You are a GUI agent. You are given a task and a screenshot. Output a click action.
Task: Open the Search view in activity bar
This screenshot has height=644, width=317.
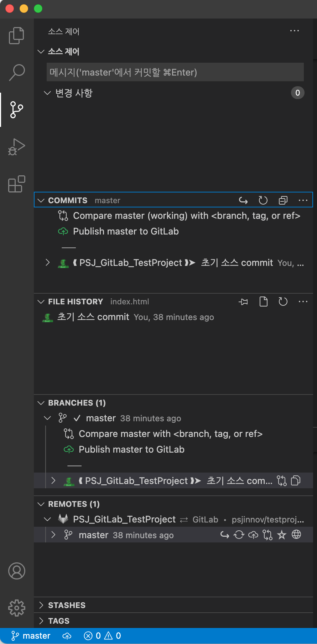[x=16, y=72]
